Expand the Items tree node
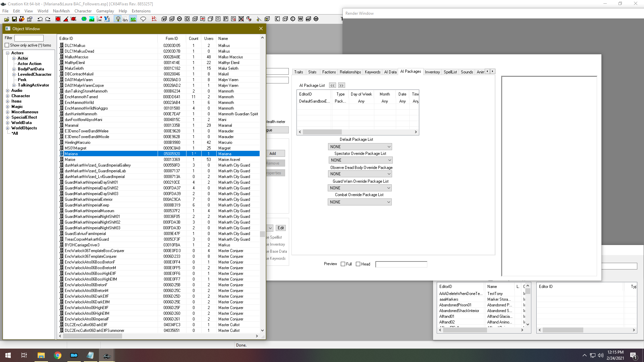The height and width of the screenshot is (362, 644). (x=7, y=101)
